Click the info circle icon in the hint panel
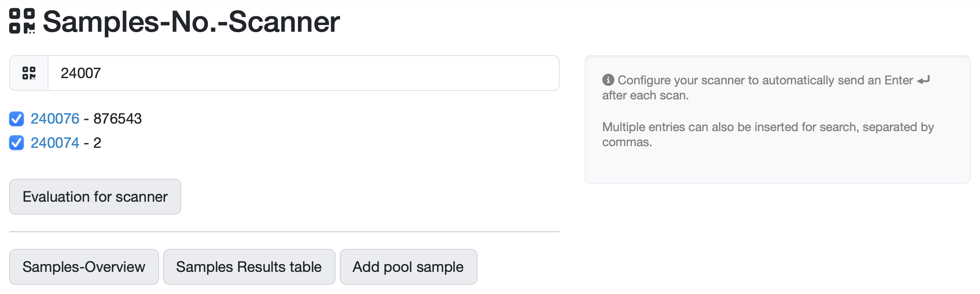980x294 pixels. tap(608, 80)
